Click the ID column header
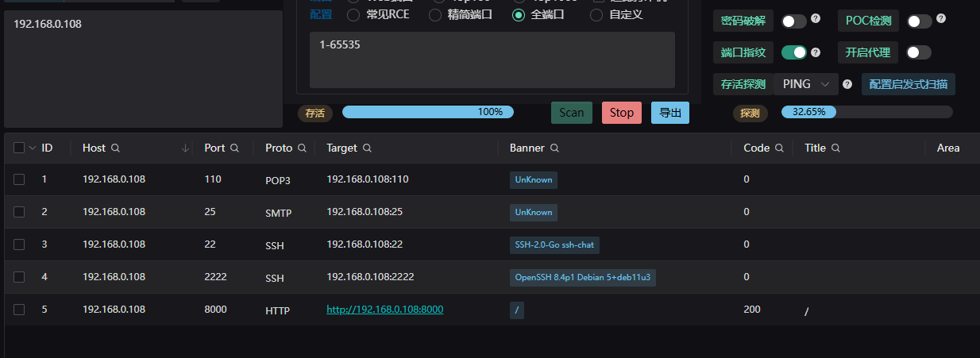The width and height of the screenshot is (980, 358). click(47, 148)
